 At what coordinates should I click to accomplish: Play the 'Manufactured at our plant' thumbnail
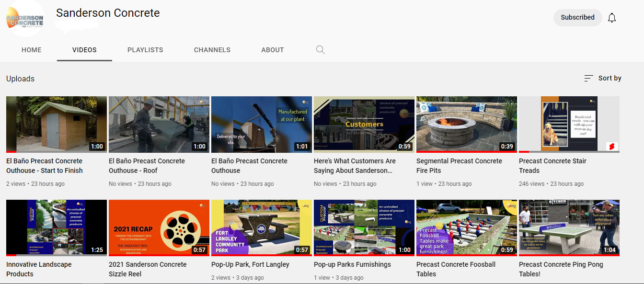[262, 125]
